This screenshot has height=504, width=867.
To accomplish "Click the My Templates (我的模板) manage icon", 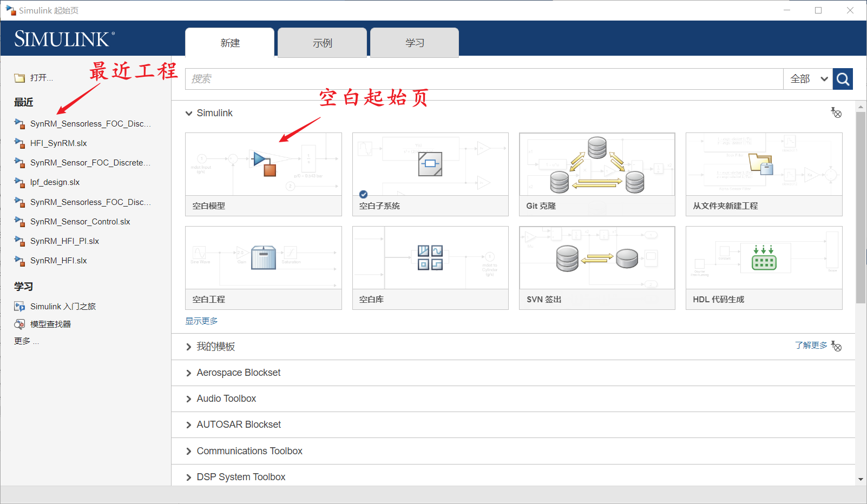I will [836, 346].
